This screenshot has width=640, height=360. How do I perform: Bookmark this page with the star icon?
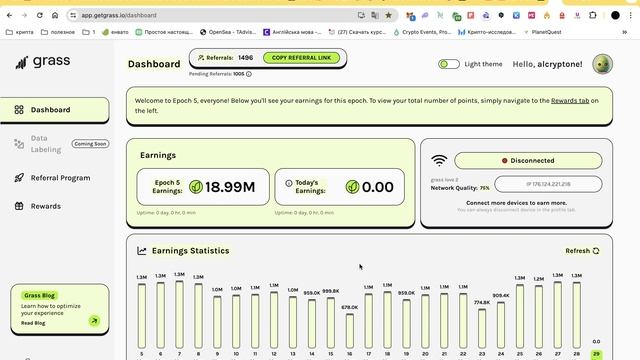coord(389,16)
